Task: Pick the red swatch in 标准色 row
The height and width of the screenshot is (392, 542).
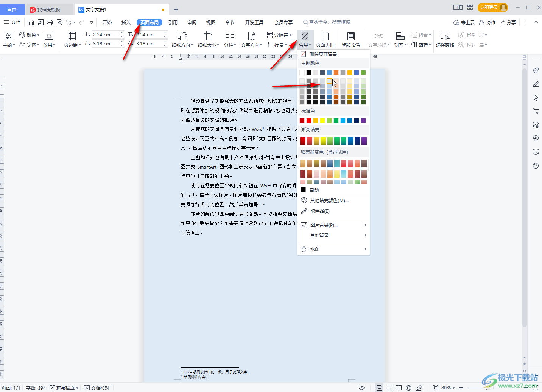Action: (x=309, y=121)
